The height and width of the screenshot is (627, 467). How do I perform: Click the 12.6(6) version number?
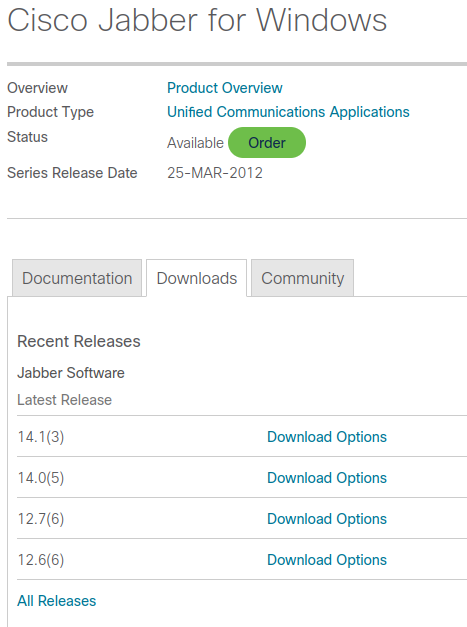click(41, 560)
